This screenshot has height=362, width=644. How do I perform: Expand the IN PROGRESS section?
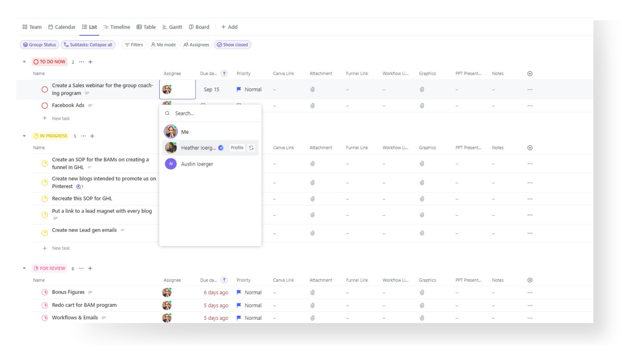pos(24,136)
